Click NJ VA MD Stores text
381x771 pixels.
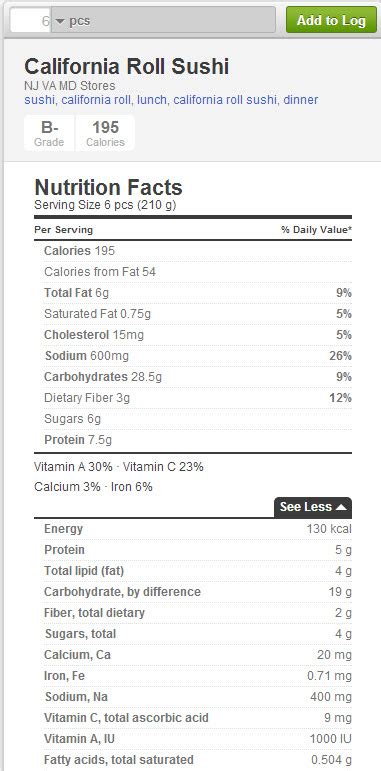pyautogui.click(x=70, y=86)
